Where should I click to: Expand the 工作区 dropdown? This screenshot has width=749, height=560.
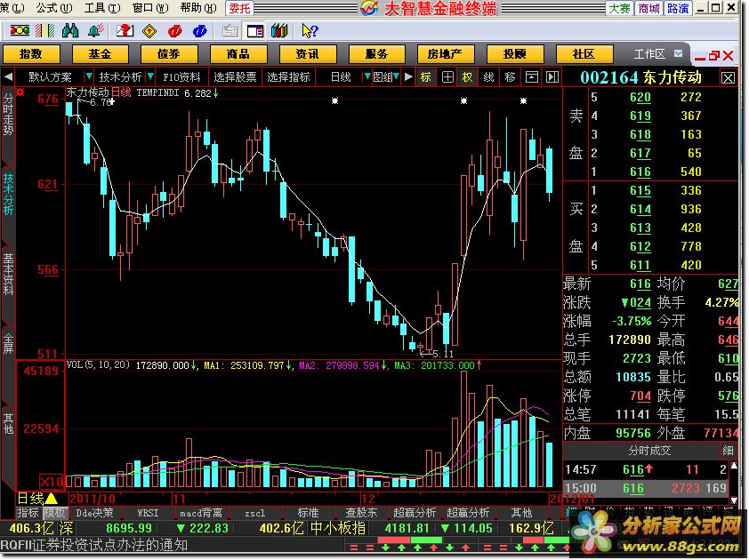point(679,53)
